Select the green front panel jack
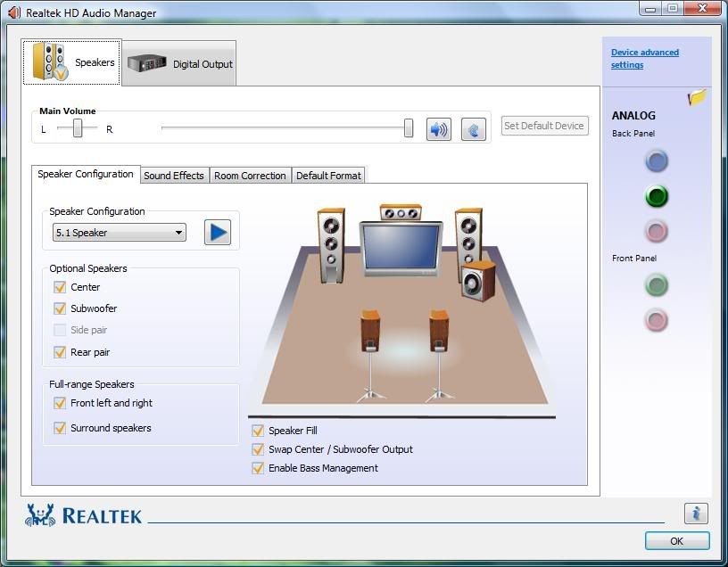This screenshot has width=728, height=567. [656, 285]
